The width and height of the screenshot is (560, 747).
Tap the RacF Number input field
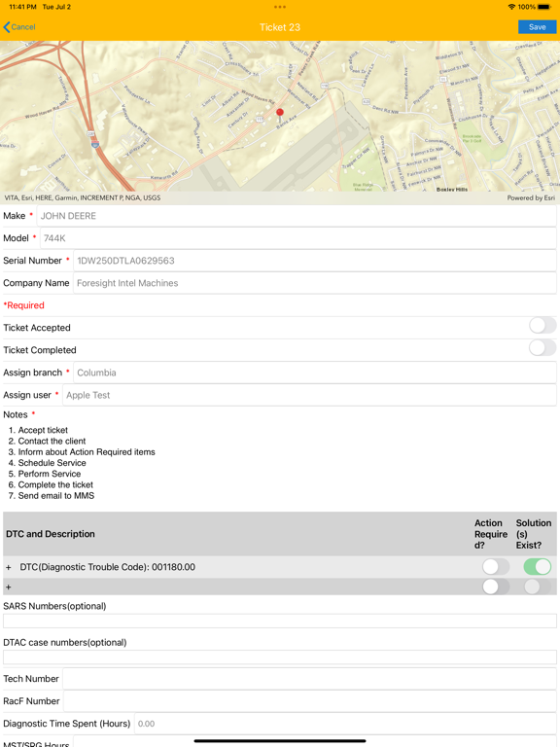point(310,700)
